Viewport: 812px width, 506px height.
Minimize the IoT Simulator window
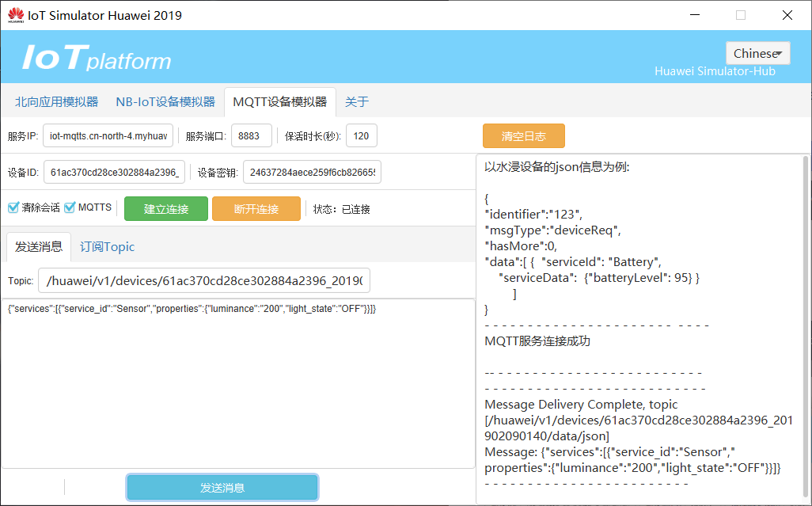(x=695, y=15)
